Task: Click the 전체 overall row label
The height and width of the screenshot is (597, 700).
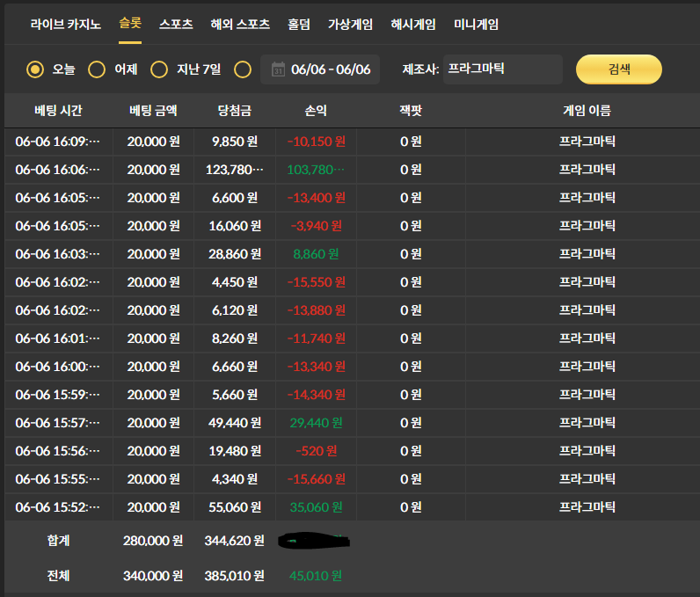Action: pyautogui.click(x=59, y=576)
